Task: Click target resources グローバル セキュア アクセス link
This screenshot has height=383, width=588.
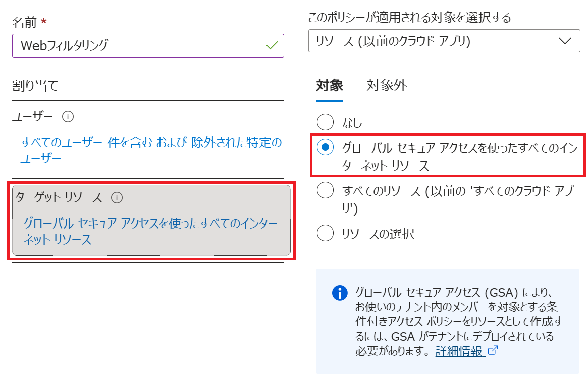Action: (150, 231)
